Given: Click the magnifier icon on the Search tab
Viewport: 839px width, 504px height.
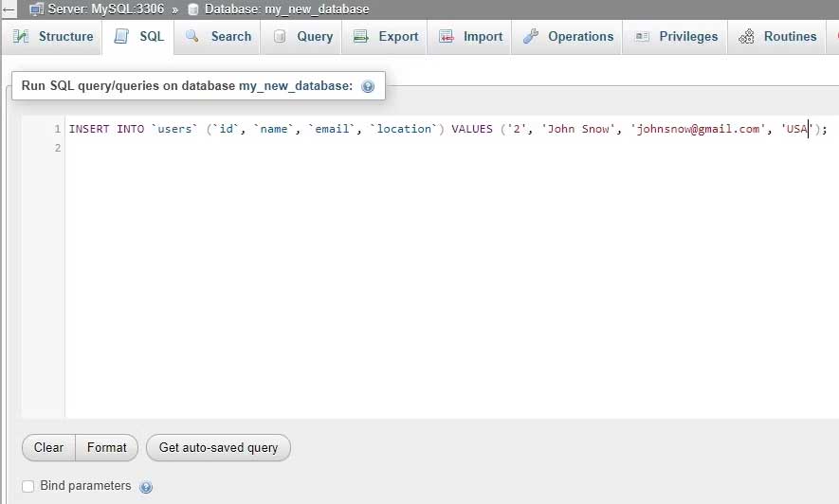Looking at the screenshot, I should [x=192, y=36].
